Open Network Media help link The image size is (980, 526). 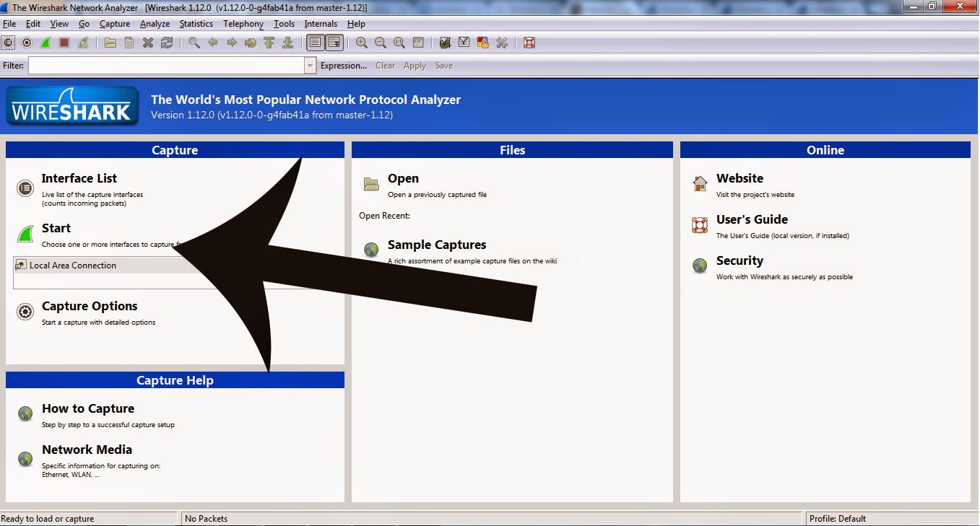[x=87, y=450]
